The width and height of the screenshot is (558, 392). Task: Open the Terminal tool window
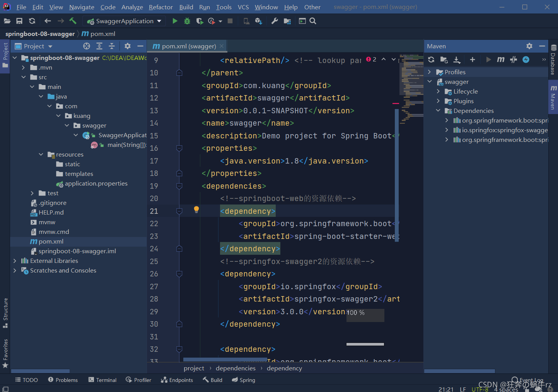click(x=102, y=380)
